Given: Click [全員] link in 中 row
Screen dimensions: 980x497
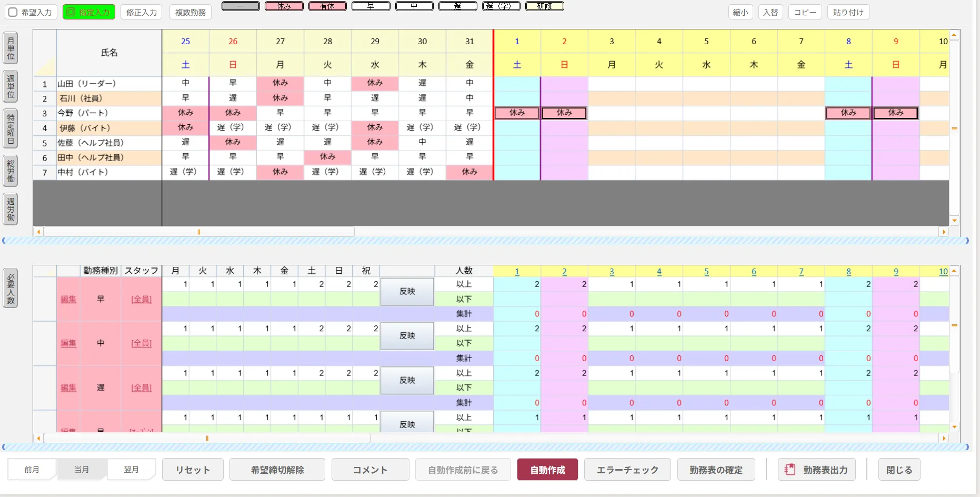Looking at the screenshot, I should pyautogui.click(x=142, y=343).
